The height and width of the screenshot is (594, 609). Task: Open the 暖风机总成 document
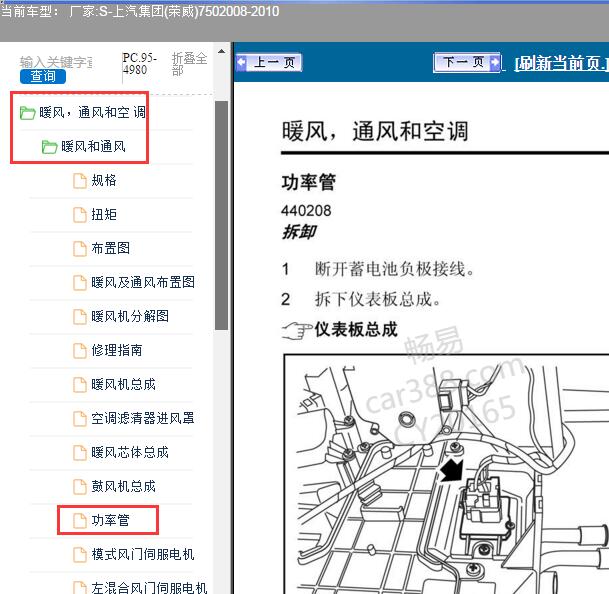tap(124, 385)
